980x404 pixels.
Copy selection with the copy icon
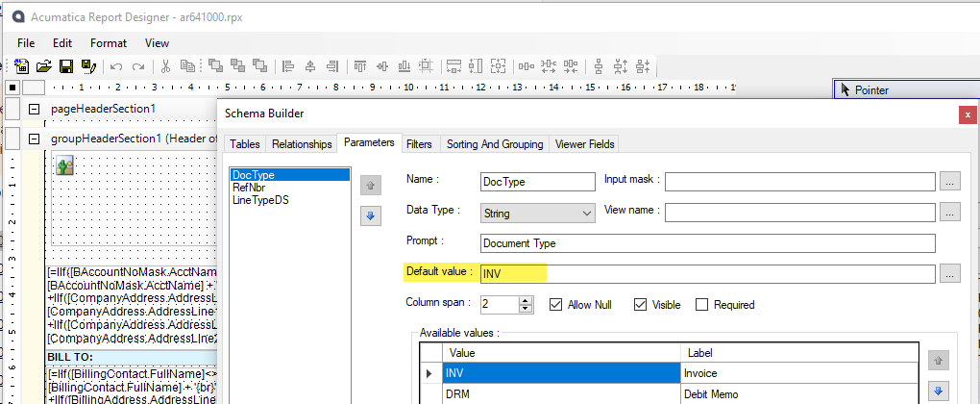point(187,65)
